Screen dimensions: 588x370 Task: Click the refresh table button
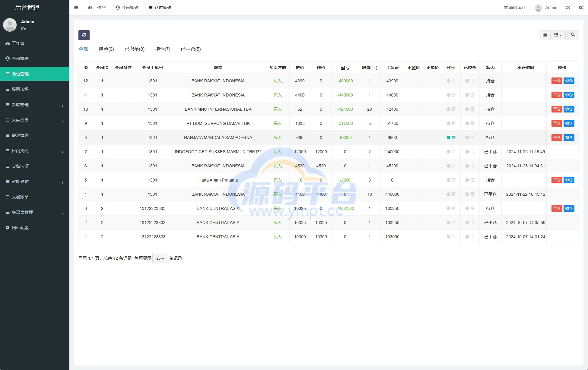point(84,35)
